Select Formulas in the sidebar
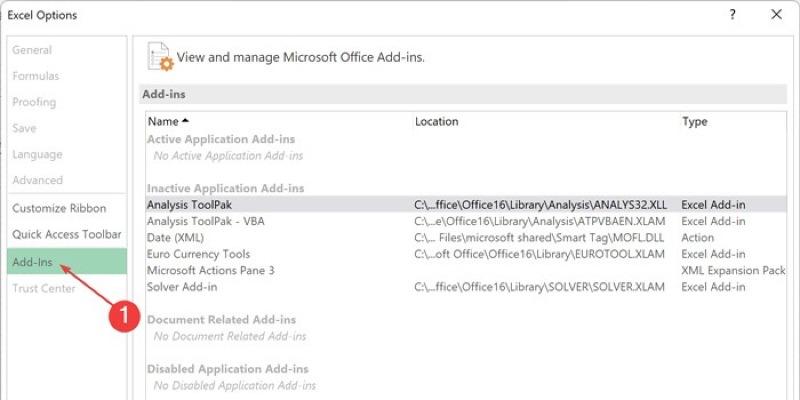The width and height of the screenshot is (800, 400). coord(36,76)
